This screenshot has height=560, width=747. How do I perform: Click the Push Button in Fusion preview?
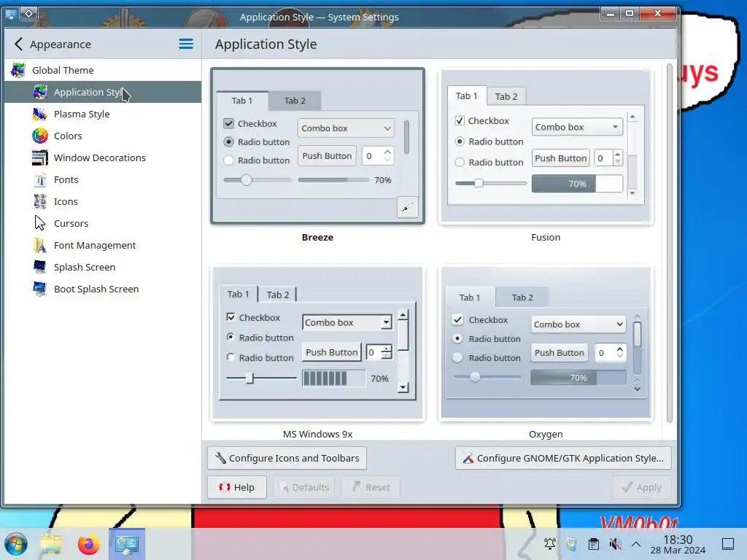(561, 158)
